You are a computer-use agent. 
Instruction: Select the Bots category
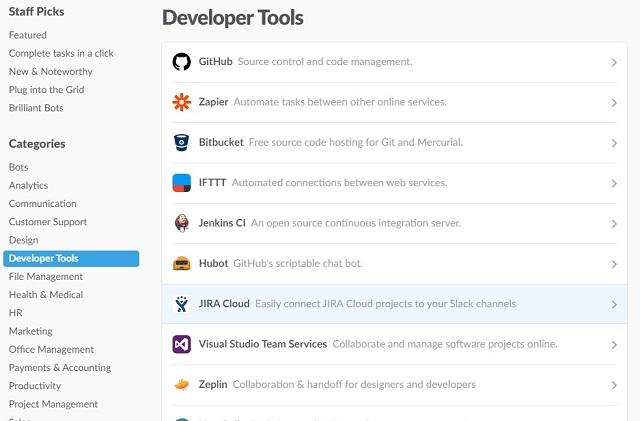pos(18,167)
